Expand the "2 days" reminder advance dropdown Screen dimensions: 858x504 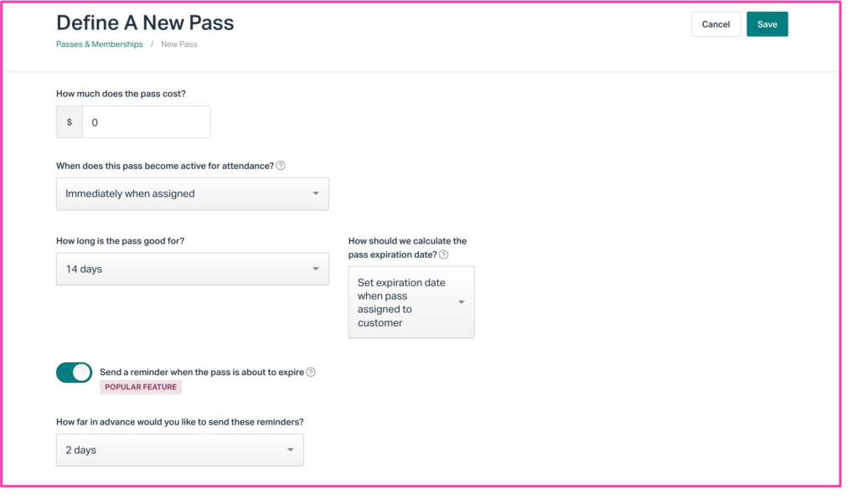[x=179, y=450]
